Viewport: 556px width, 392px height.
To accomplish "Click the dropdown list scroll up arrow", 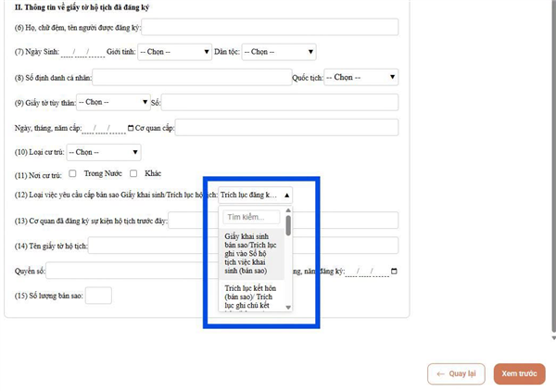I will (288, 210).
